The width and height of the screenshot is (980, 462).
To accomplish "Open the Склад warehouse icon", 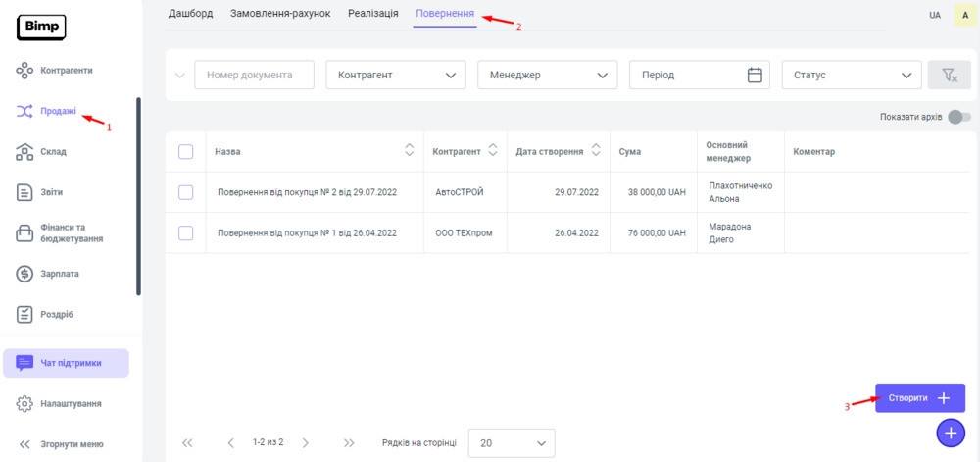I will (x=25, y=152).
